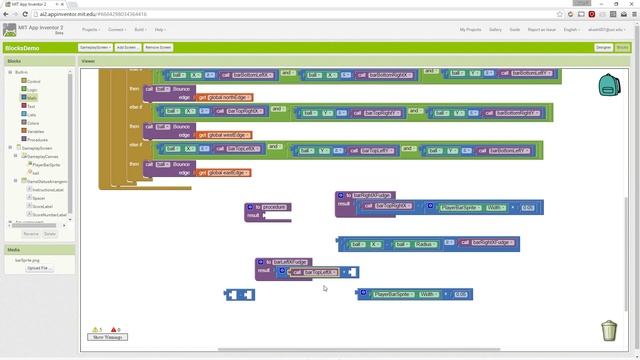
Task: Select the barSprite.png media file
Action: pos(27,260)
